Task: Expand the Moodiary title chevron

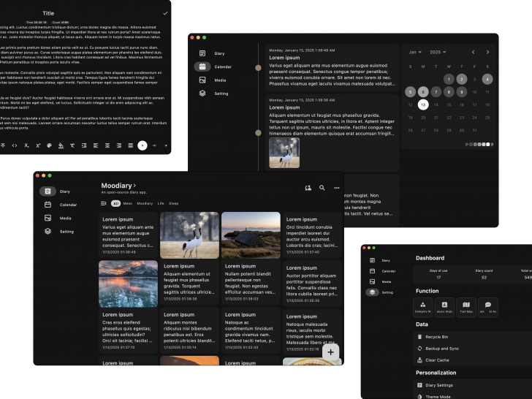Action: [x=134, y=186]
